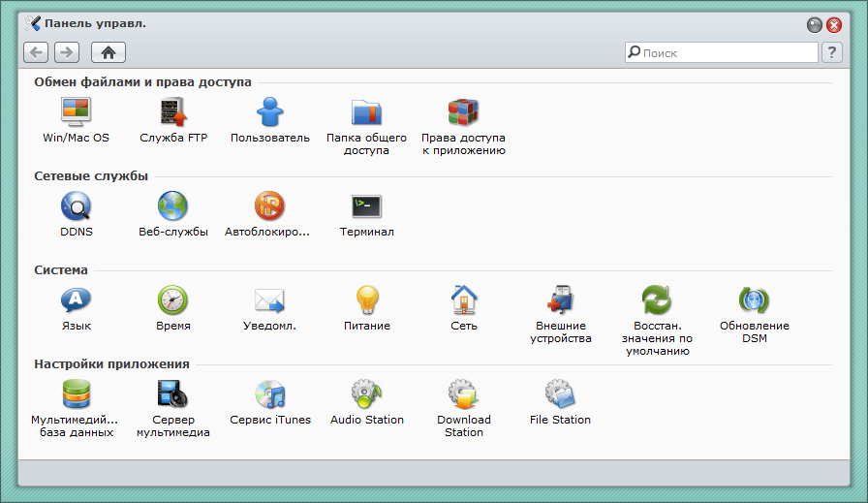The width and height of the screenshot is (868, 503).
Task: Open the Уведомл. envelope icon
Action: click(x=269, y=300)
